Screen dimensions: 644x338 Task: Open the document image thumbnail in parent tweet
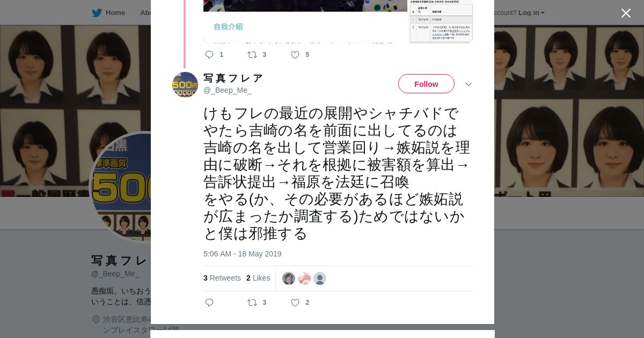[x=441, y=21]
